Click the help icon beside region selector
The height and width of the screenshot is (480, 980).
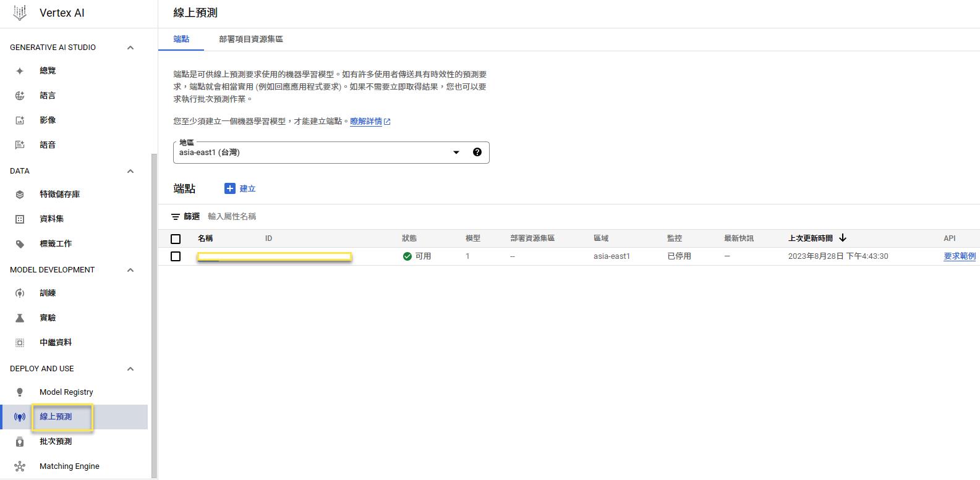coord(477,152)
